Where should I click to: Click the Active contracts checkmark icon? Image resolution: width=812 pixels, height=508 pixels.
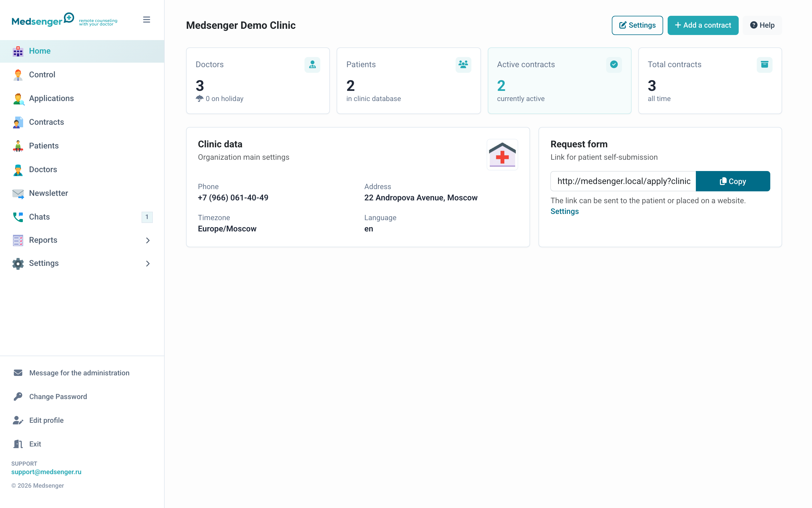(614, 65)
